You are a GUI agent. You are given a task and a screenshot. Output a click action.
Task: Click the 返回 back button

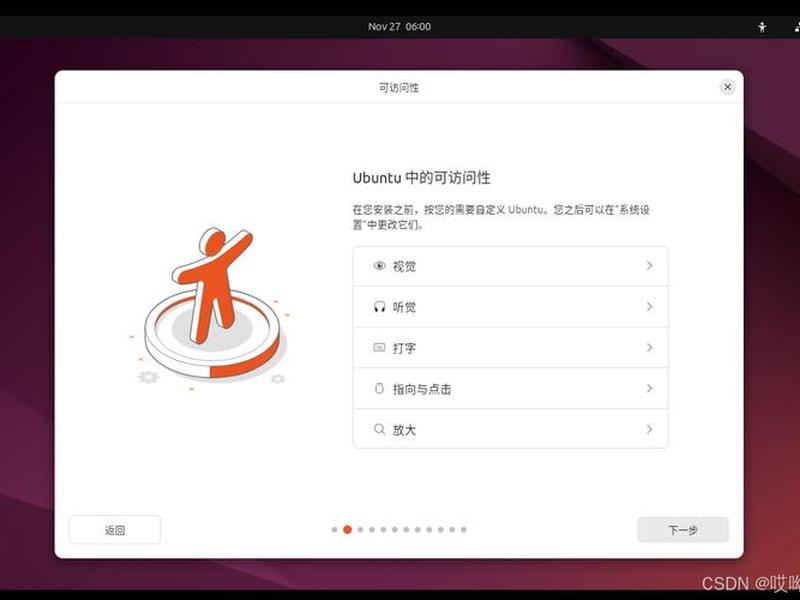click(115, 530)
